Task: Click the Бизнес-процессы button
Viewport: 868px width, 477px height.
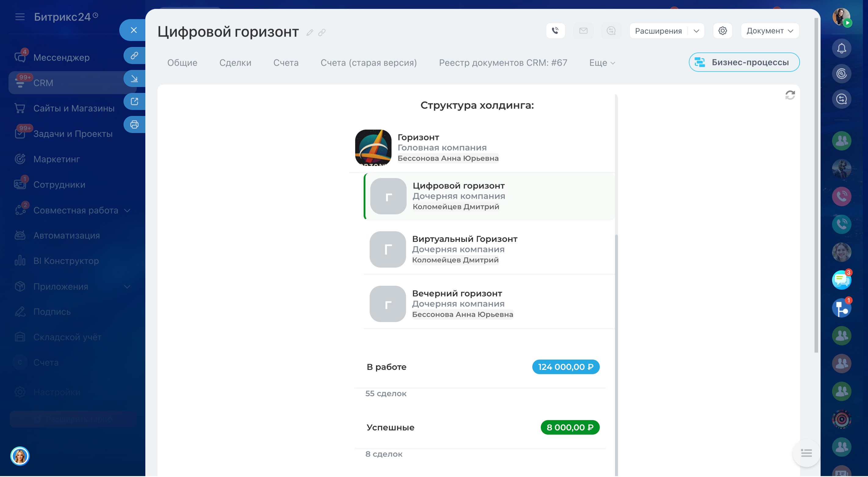Action: [x=744, y=62]
